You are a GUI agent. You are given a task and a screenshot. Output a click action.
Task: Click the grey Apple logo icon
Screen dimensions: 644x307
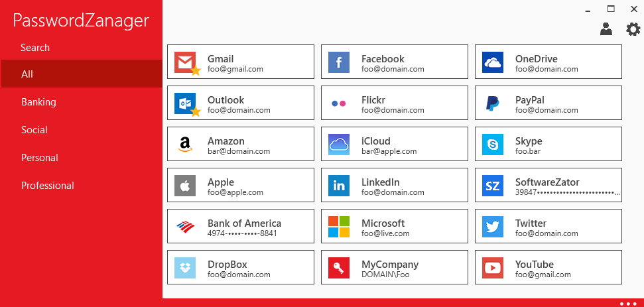point(185,186)
